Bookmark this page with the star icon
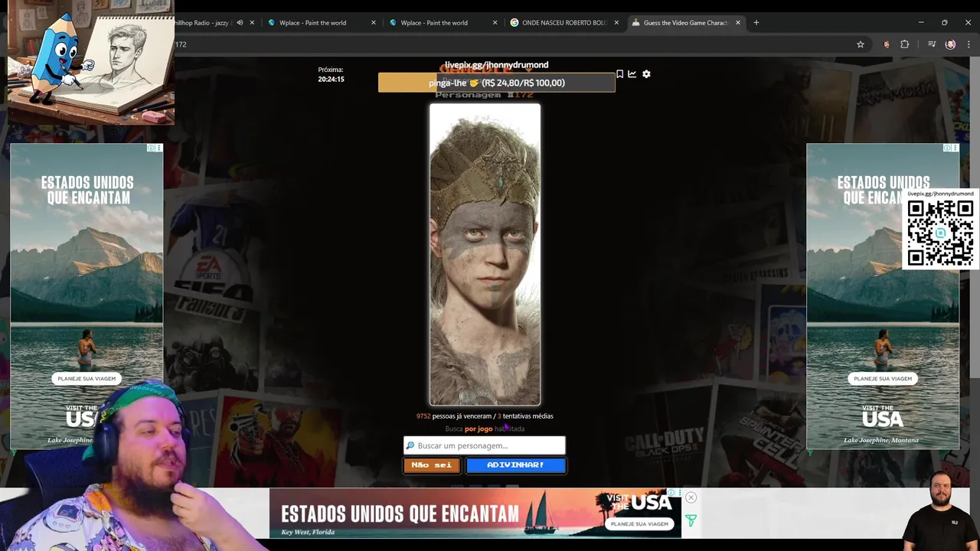The image size is (980, 551). point(860,44)
